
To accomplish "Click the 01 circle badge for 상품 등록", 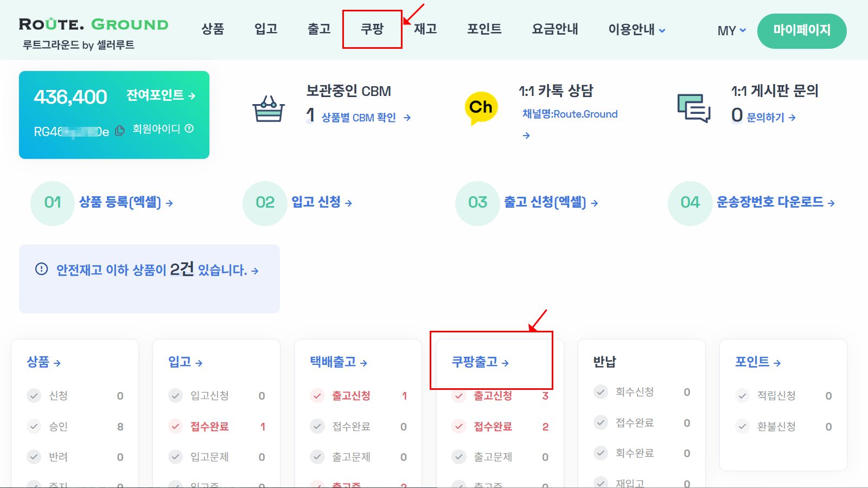I will tap(52, 203).
